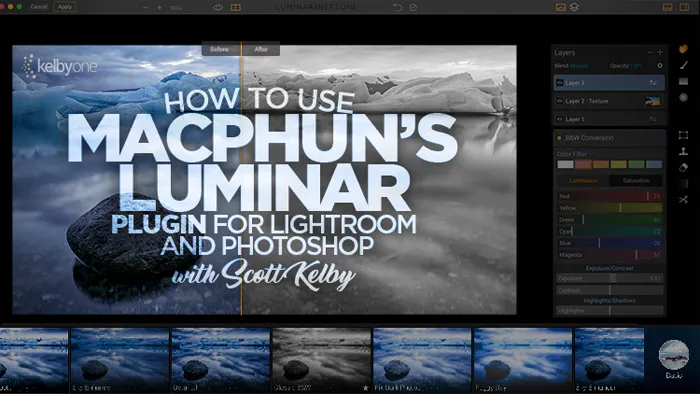Select the Layer 2 - Texture row

[x=609, y=101]
